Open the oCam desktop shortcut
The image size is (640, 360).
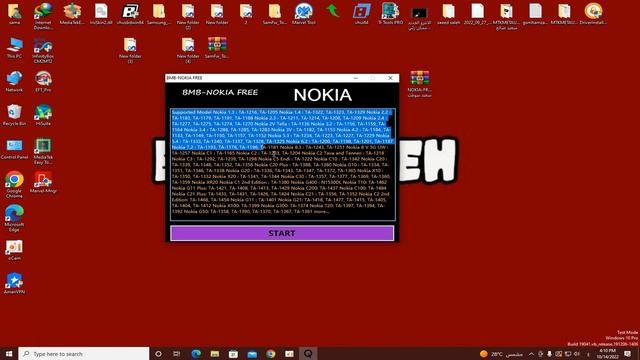pos(14,250)
